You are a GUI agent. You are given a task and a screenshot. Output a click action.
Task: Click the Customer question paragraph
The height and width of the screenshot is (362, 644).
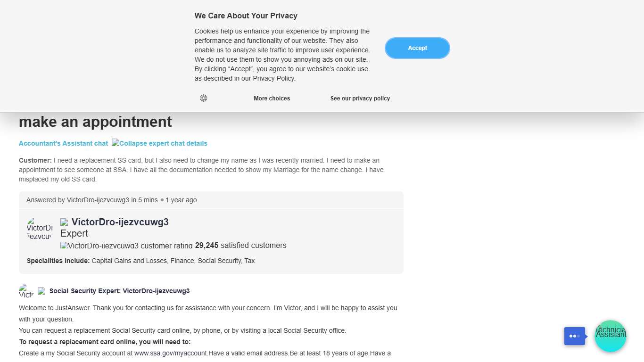[201, 170]
